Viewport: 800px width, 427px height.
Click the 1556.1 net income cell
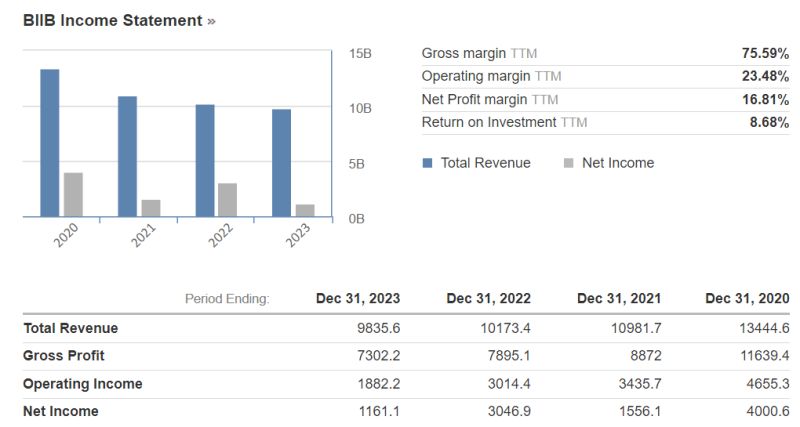point(640,411)
